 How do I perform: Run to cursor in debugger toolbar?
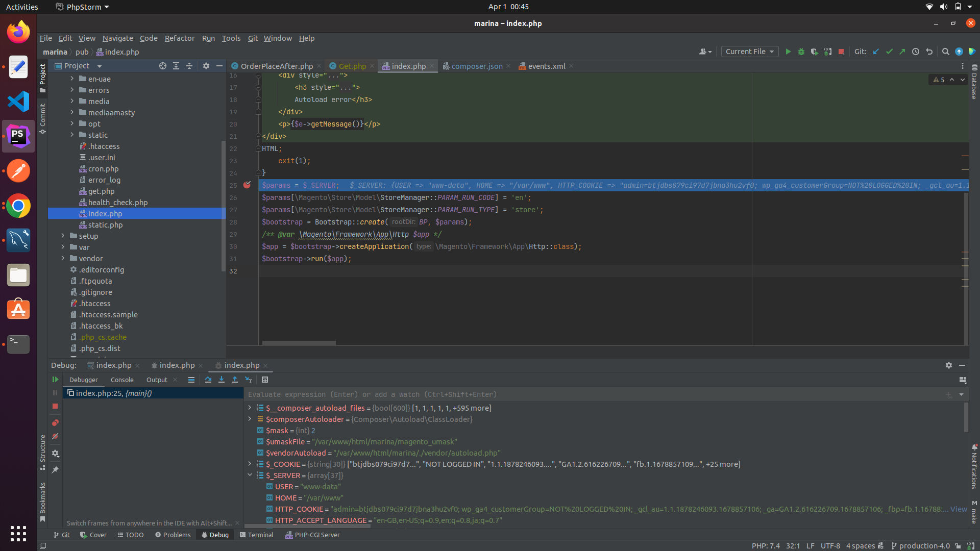[x=249, y=380]
